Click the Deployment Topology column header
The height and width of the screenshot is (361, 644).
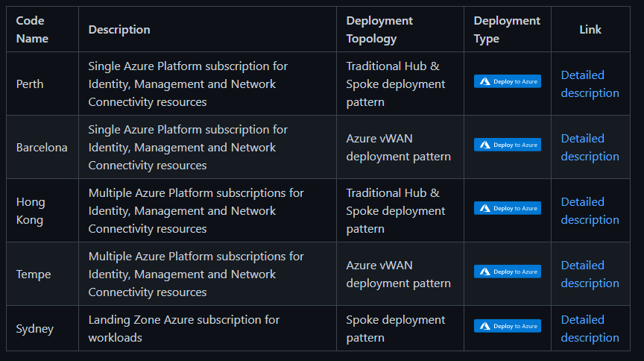coord(400,29)
